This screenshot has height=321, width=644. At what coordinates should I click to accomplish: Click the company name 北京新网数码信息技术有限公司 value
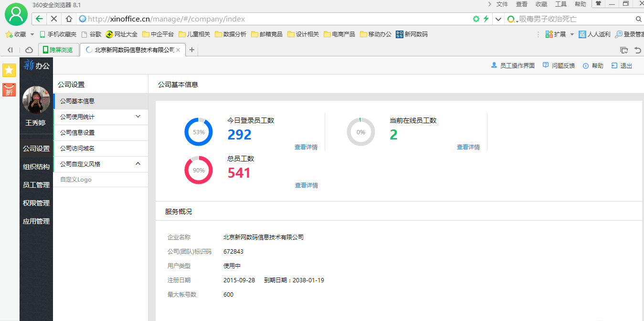click(x=264, y=237)
